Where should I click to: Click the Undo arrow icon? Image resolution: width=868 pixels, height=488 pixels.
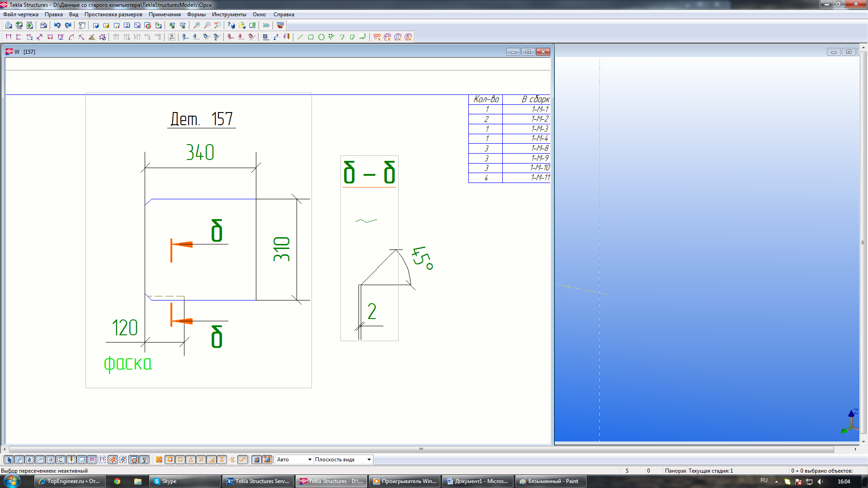point(57,25)
